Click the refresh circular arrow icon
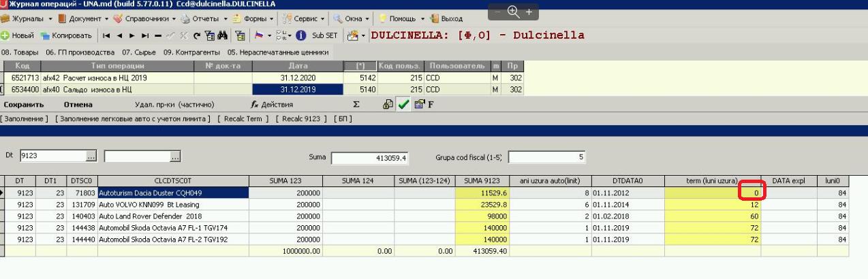This screenshot has height=279, width=868. tap(196, 35)
